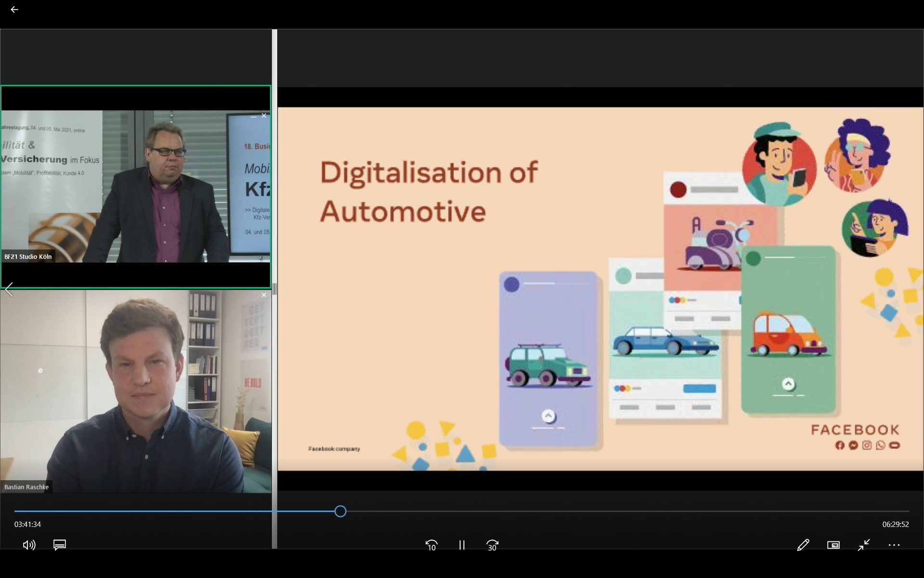Play in mini view mode
The height and width of the screenshot is (578, 924).
[x=833, y=545]
